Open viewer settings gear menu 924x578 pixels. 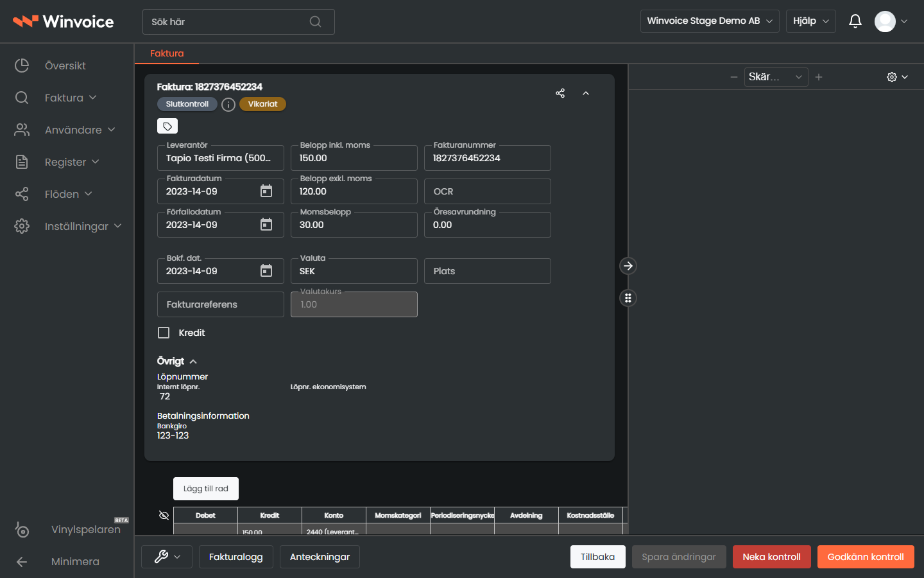click(897, 77)
